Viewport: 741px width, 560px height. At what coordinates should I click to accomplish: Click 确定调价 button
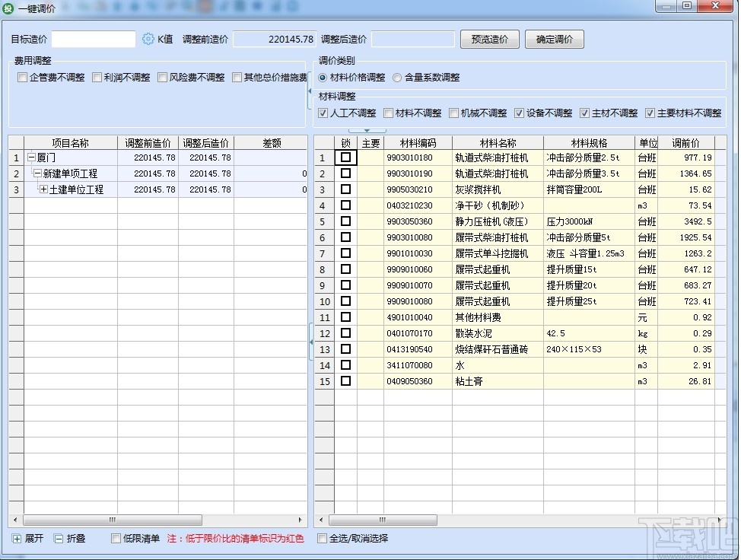point(555,40)
